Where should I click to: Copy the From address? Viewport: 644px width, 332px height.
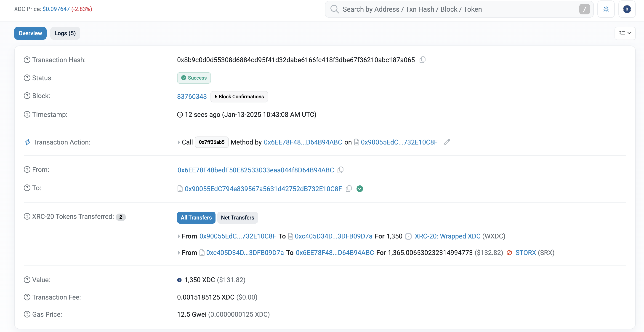[x=341, y=170]
